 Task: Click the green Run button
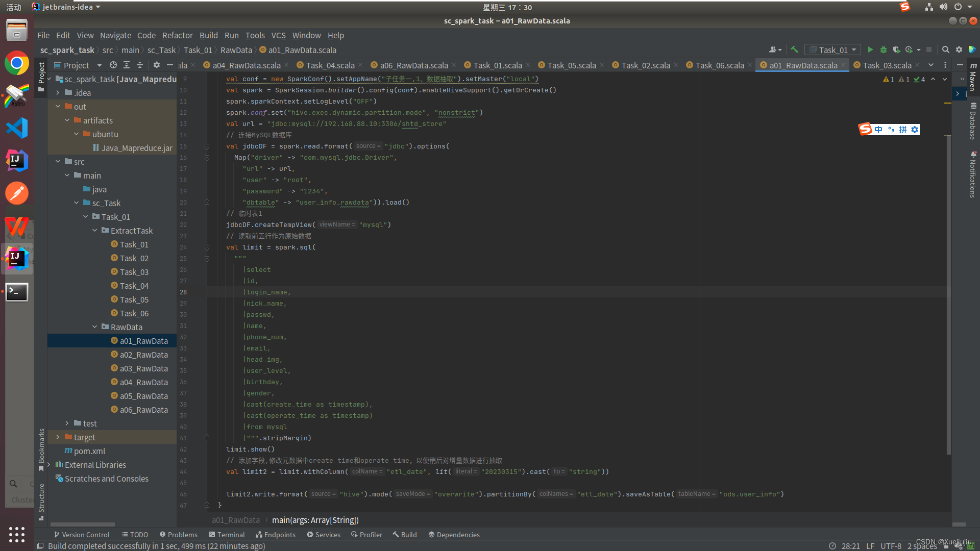pyautogui.click(x=870, y=49)
